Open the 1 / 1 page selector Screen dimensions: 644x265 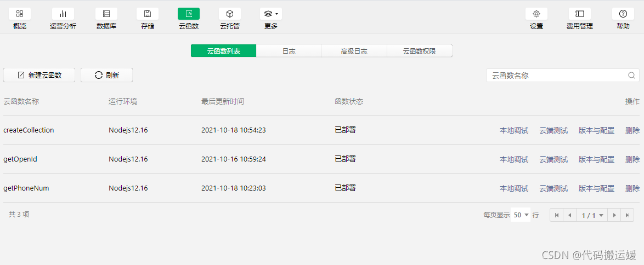pos(592,215)
